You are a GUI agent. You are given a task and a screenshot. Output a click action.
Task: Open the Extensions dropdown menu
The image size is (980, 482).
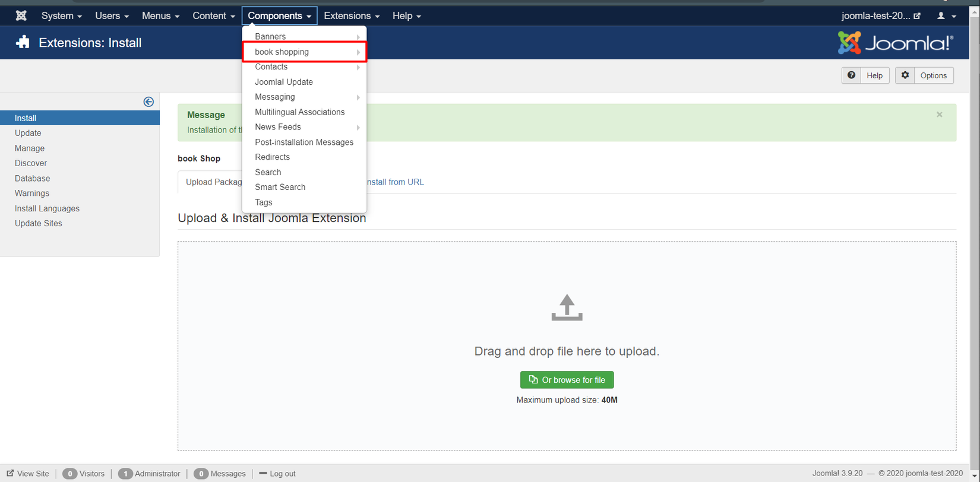tap(352, 16)
